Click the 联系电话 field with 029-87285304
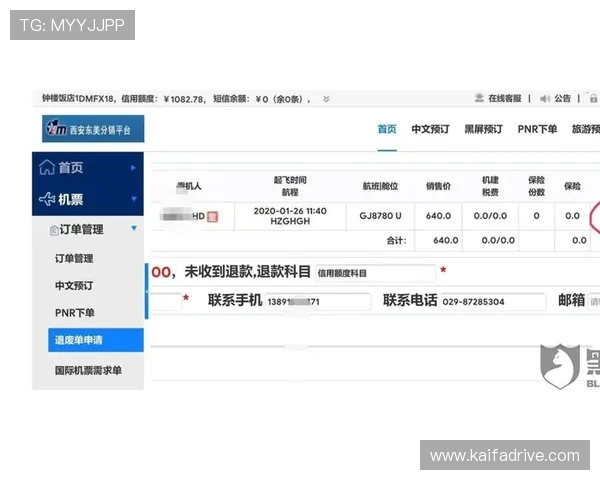The width and height of the screenshot is (600, 480). [x=493, y=302]
